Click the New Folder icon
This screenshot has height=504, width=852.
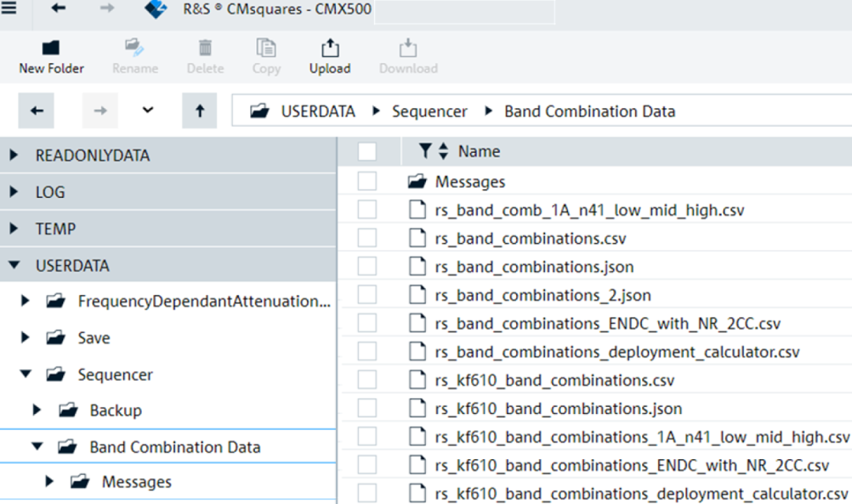[51, 49]
